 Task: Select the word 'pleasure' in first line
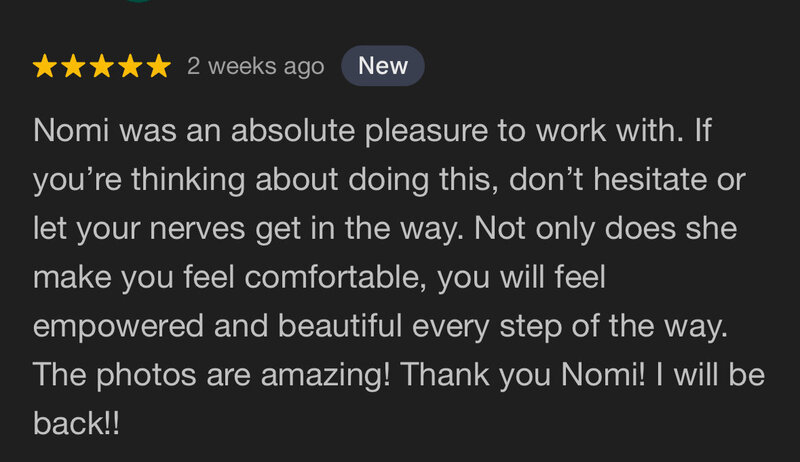(427, 131)
